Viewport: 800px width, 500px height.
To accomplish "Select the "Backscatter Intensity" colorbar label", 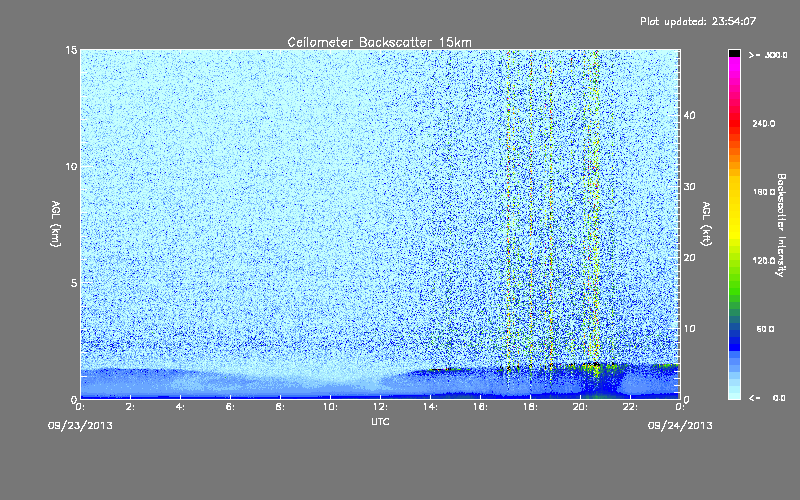I will (x=781, y=225).
